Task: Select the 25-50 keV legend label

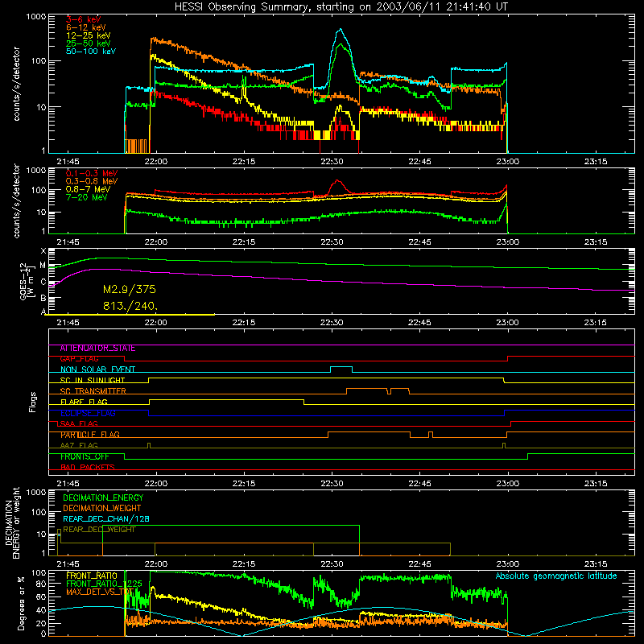Action: pos(89,43)
